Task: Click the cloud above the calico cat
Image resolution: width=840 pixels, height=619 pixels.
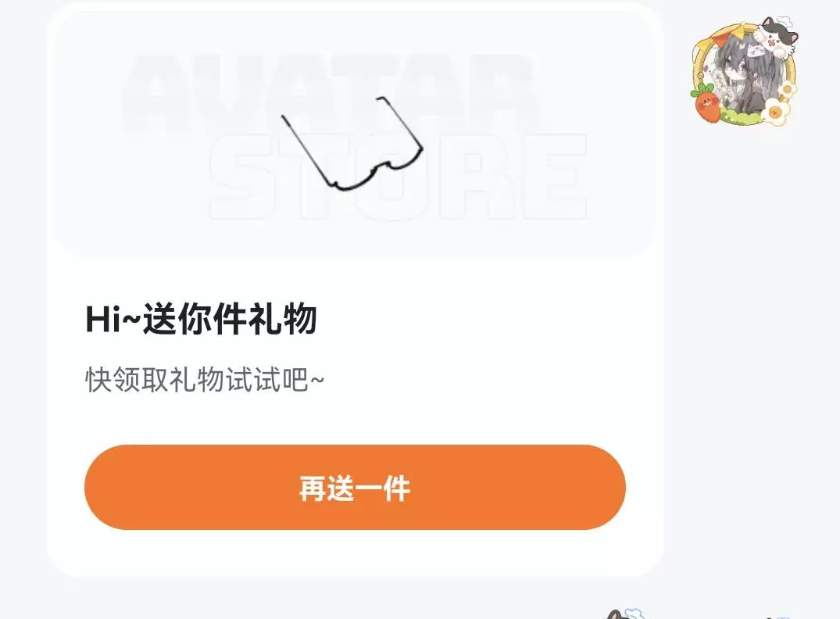Action: pos(784,20)
